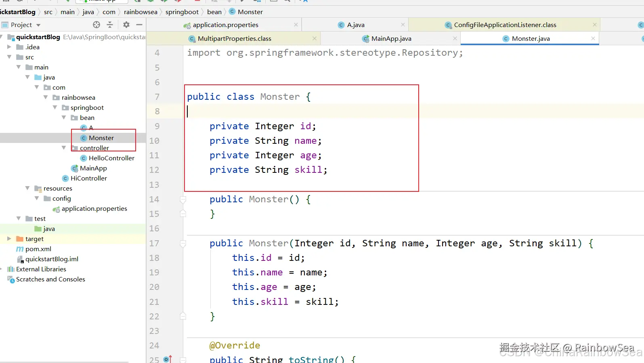Select External Libraries node
The height and width of the screenshot is (363, 644).
(x=41, y=269)
